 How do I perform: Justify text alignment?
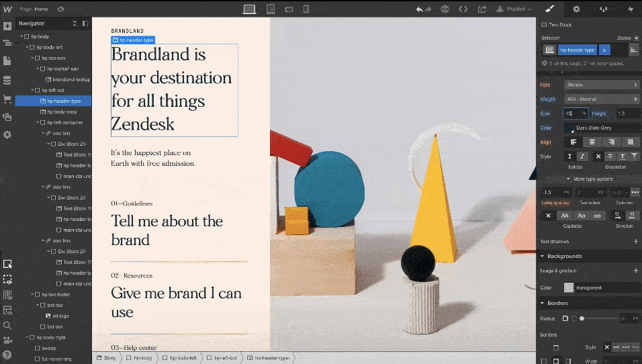tap(631, 142)
